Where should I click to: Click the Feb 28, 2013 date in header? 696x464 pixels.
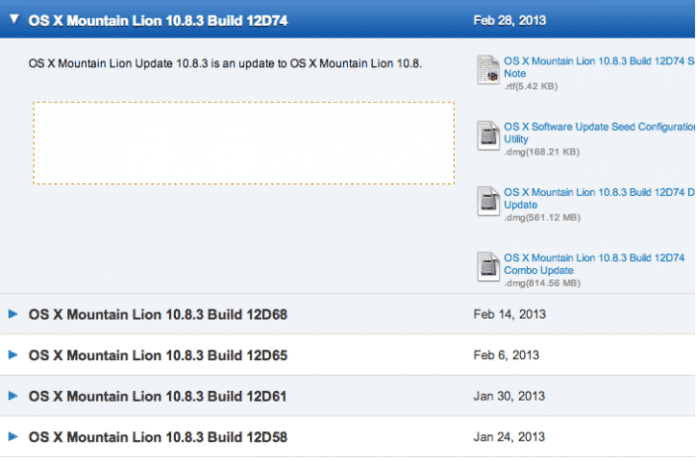pyautogui.click(x=507, y=19)
